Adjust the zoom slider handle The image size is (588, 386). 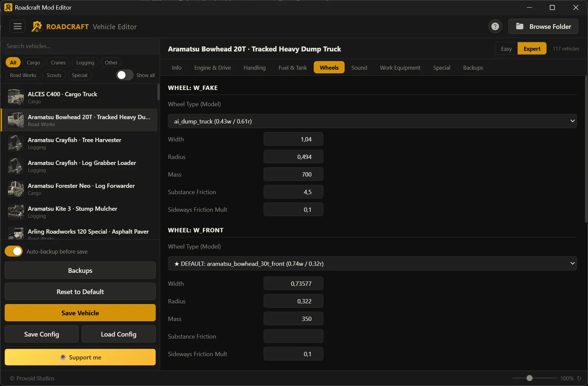coord(530,378)
